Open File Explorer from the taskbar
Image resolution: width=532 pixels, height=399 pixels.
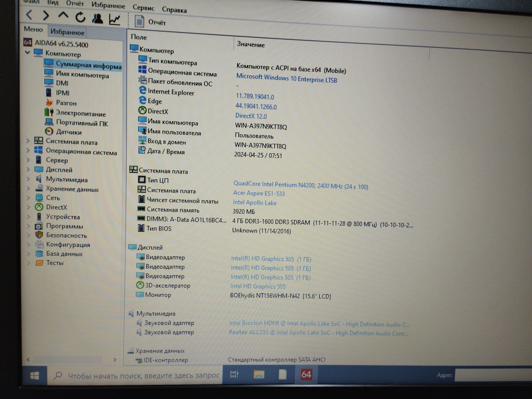(259, 375)
